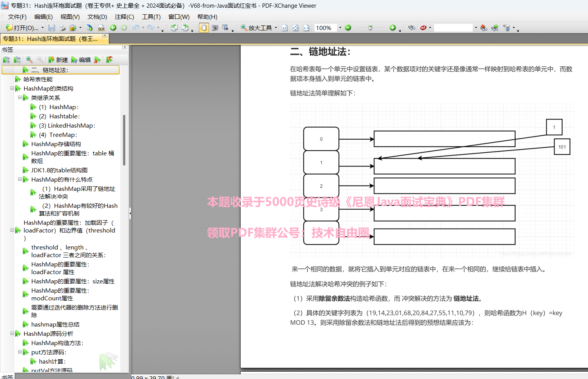
Task: Open the search filter options funnel
Action: 507,28
